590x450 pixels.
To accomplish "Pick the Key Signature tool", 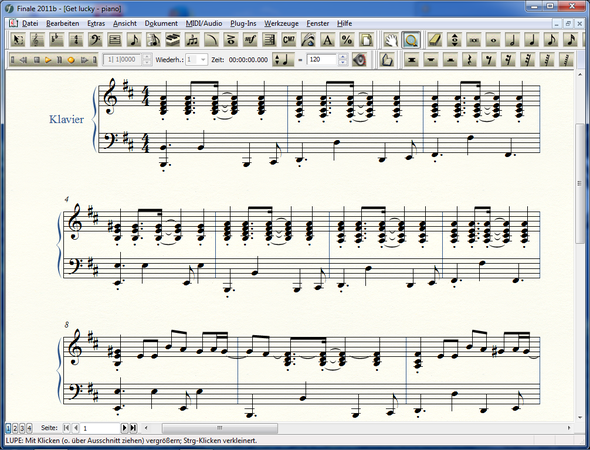I will pyautogui.click(x=56, y=40).
